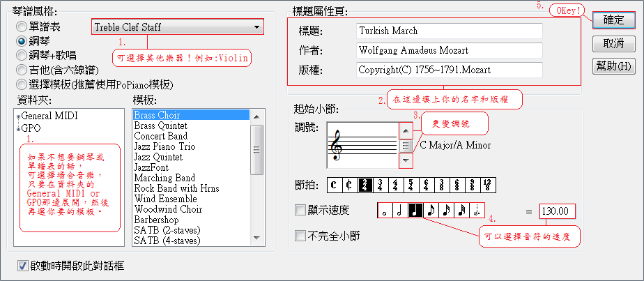Select the 3/8 time signature
This screenshot has width=644, height=281.
click(x=443, y=185)
